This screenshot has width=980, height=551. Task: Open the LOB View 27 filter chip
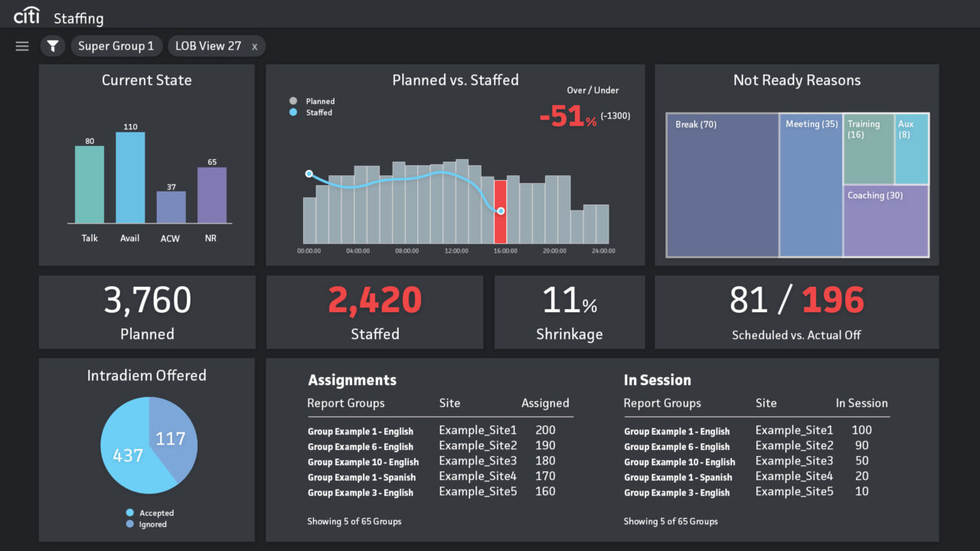(x=207, y=46)
